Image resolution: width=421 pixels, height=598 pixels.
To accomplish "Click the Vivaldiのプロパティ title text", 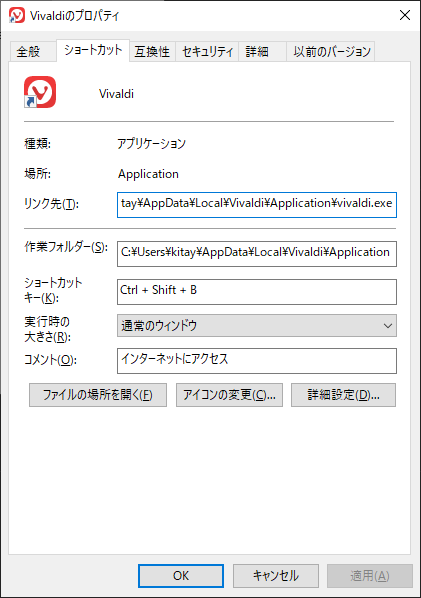I will (74, 16).
